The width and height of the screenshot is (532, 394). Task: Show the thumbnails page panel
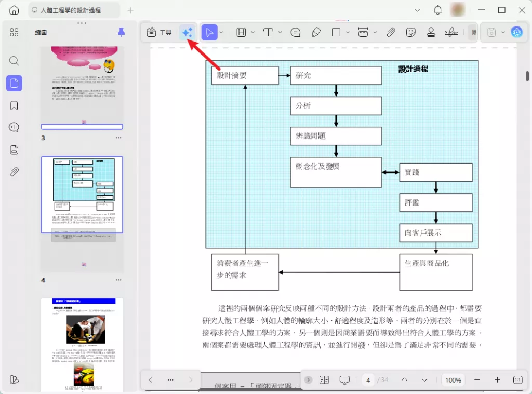(14, 83)
